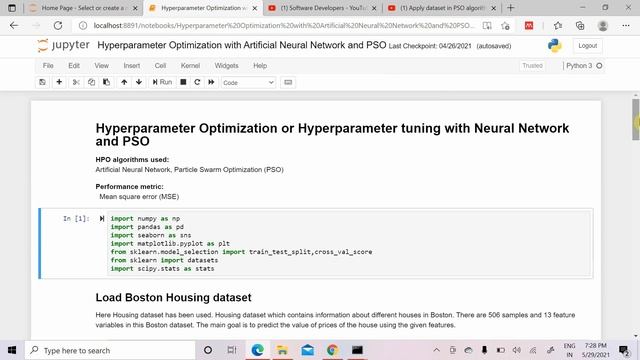Click the Logout button
Screen dimensions: 640x360
click(587, 46)
